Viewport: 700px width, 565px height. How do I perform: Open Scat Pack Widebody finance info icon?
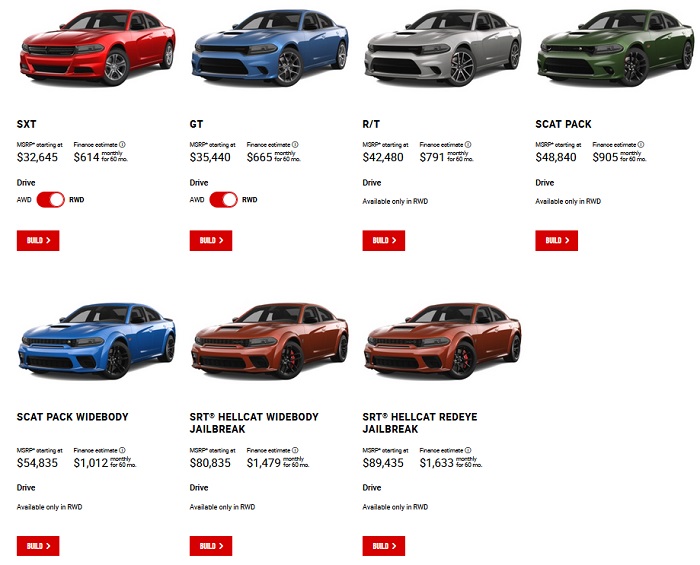coord(122,450)
